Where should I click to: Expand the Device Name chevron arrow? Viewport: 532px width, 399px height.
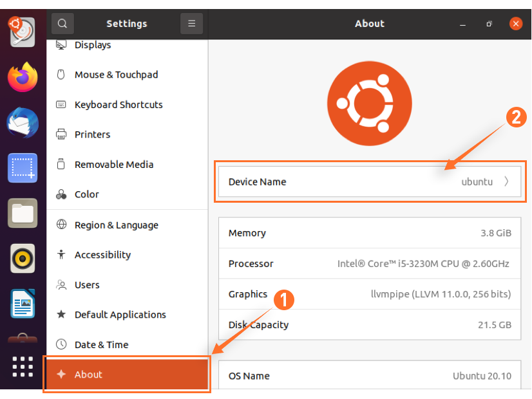(506, 181)
